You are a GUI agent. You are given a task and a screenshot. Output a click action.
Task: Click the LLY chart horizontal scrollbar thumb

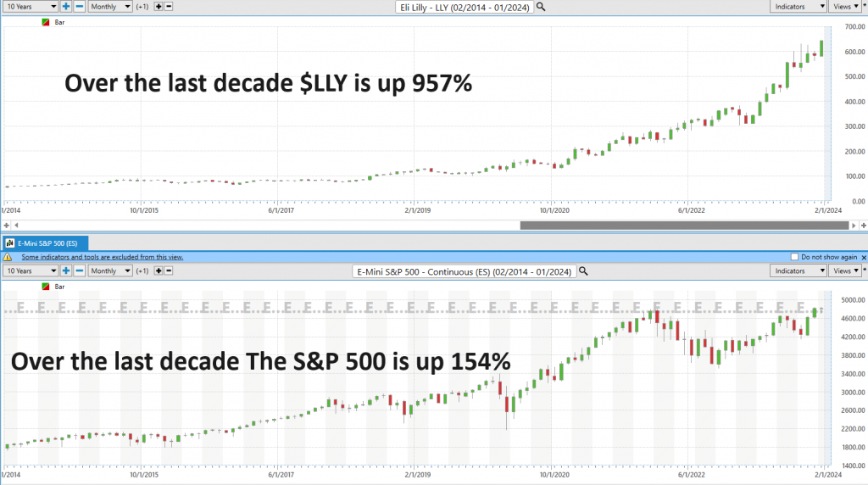(x=684, y=226)
